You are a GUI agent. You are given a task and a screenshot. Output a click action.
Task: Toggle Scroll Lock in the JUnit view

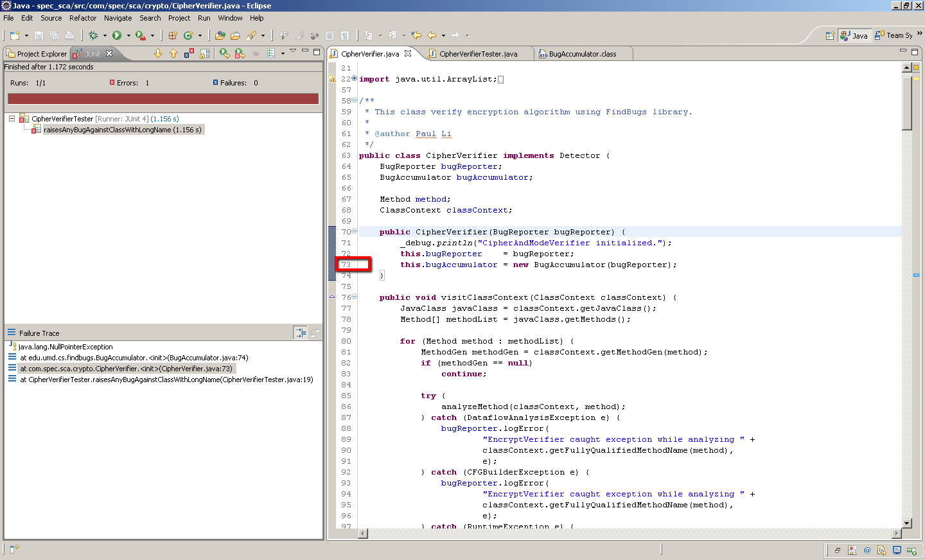pyautogui.click(x=204, y=53)
